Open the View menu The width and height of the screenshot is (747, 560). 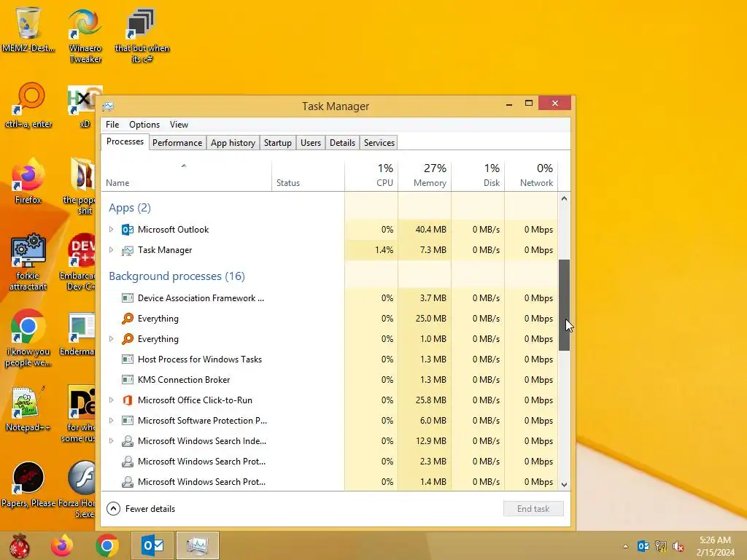click(x=179, y=125)
